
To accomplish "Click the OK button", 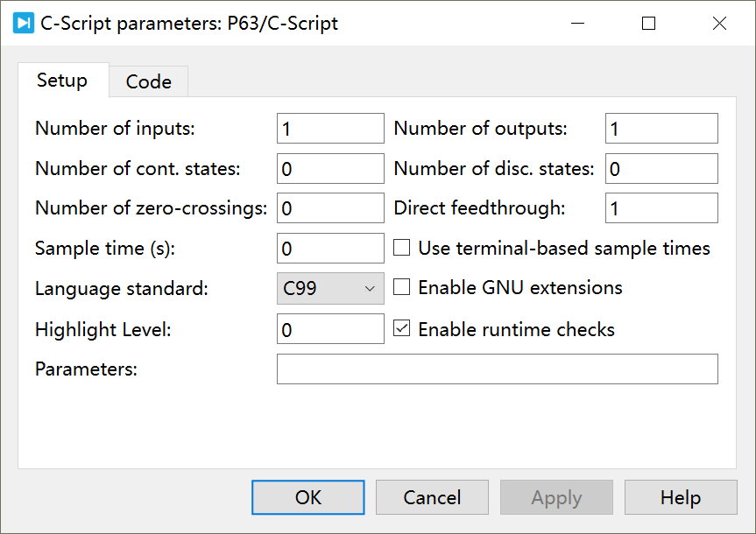I will [307, 496].
